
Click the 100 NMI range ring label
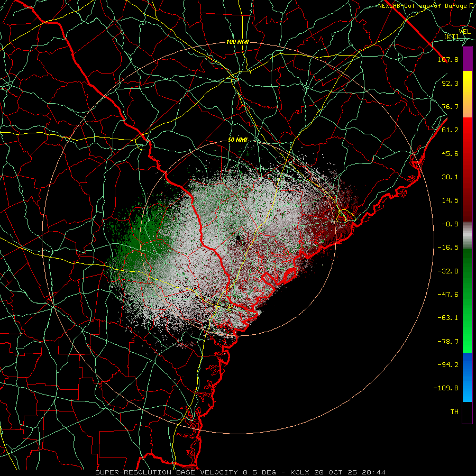pos(237,42)
